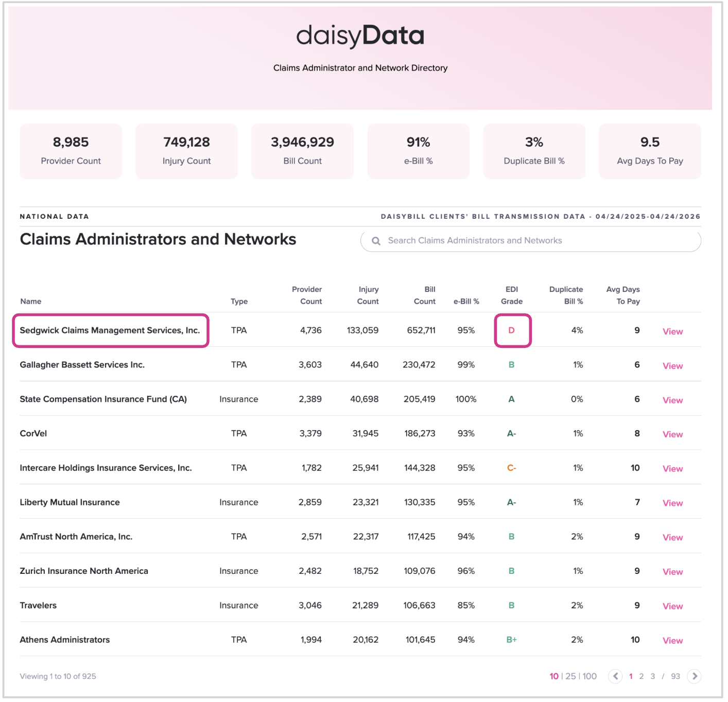
Task: Select the Liberty Mutual Insurance name
Action: coord(70,502)
